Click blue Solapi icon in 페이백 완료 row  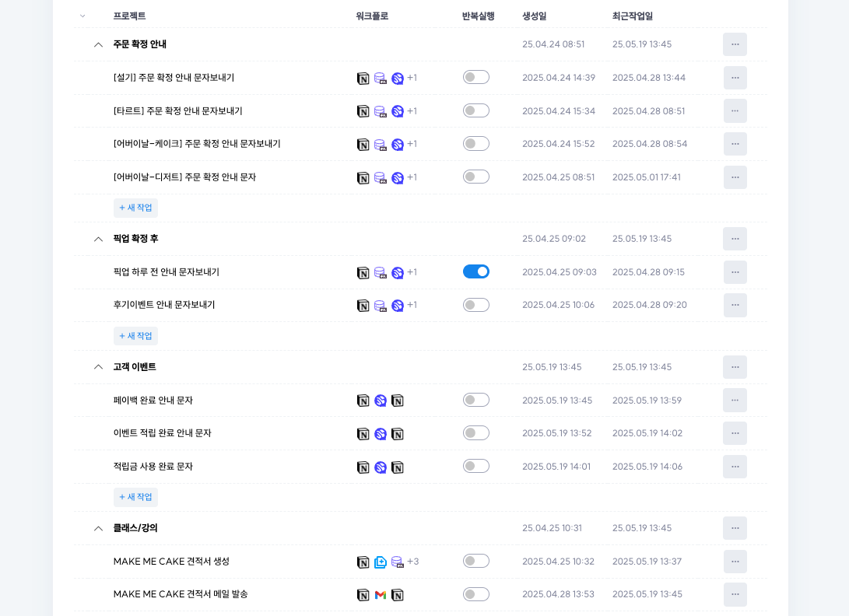(x=381, y=401)
